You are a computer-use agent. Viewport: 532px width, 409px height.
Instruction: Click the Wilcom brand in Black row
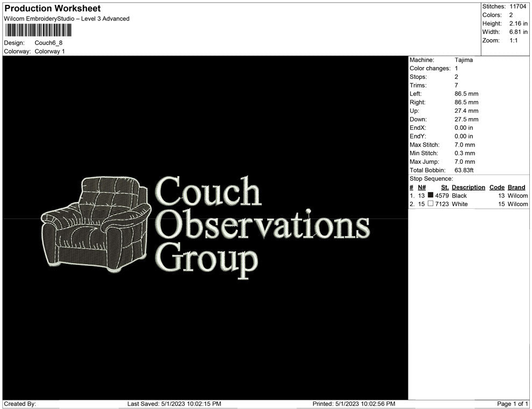pyautogui.click(x=517, y=196)
